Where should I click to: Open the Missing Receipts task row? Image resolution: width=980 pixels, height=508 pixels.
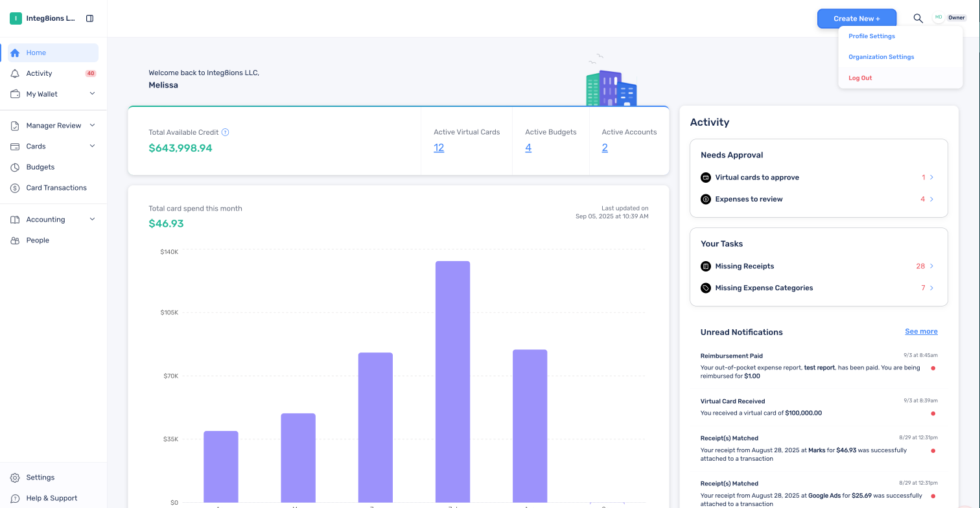point(819,266)
